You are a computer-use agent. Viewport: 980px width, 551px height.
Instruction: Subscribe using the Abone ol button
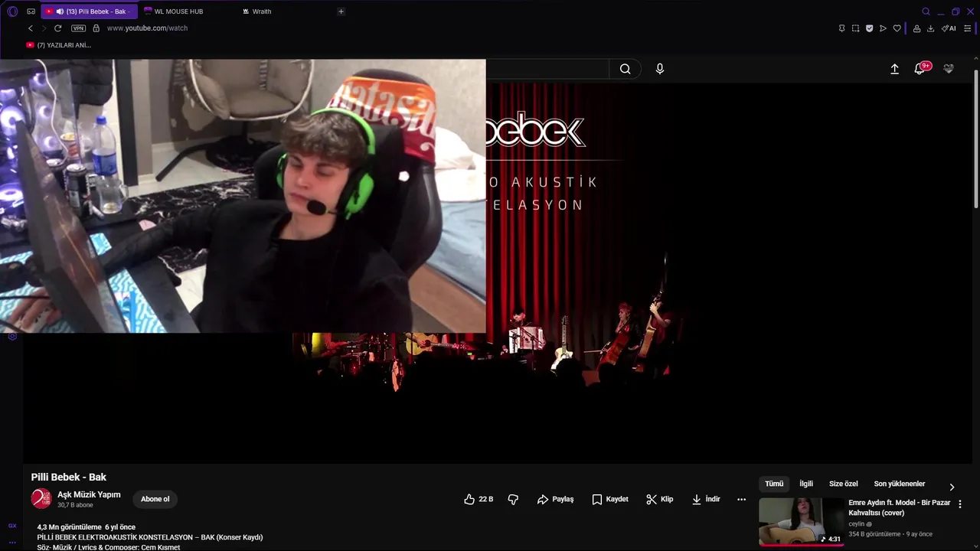[155, 499]
